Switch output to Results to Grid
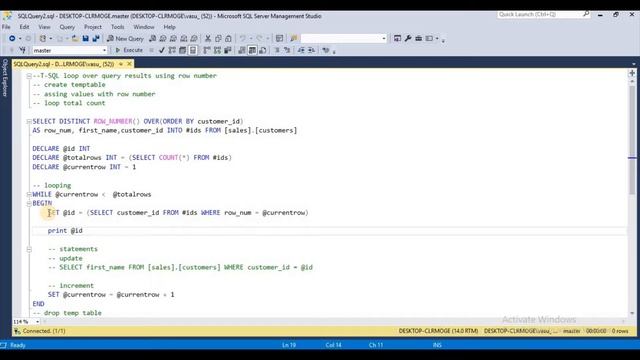Screen dimensions: 640x360 (x=252, y=50)
